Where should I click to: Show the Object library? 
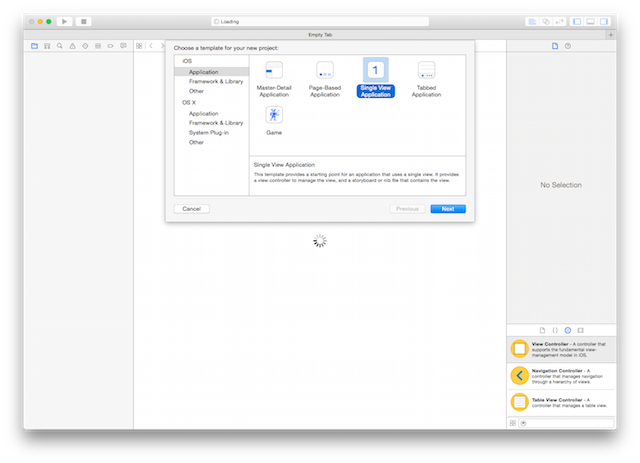click(x=568, y=330)
